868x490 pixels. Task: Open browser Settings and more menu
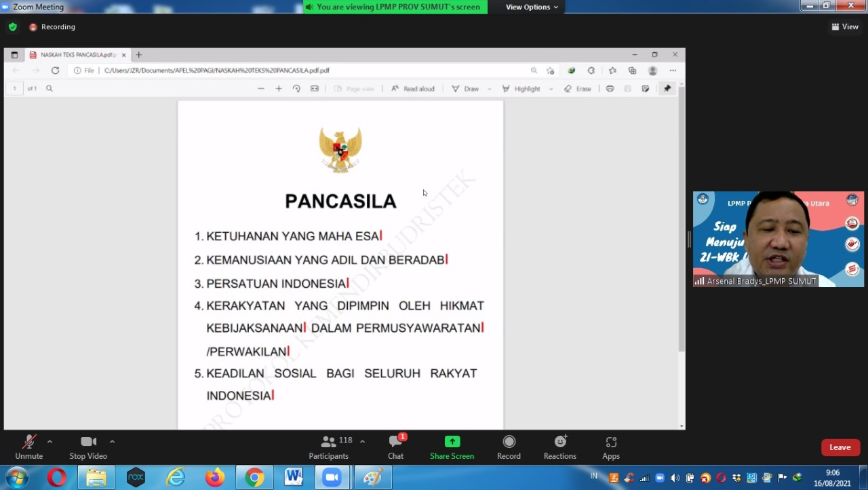673,71
